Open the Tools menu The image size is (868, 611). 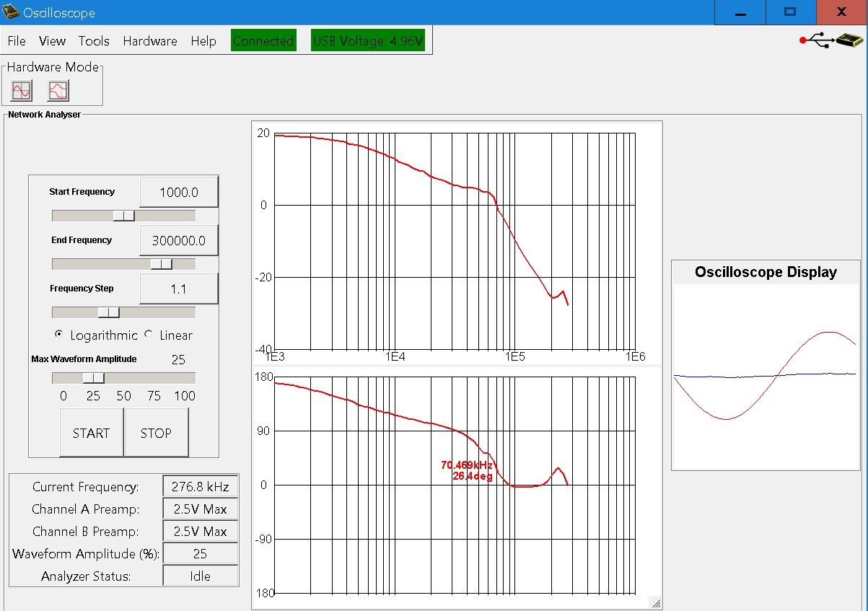94,41
